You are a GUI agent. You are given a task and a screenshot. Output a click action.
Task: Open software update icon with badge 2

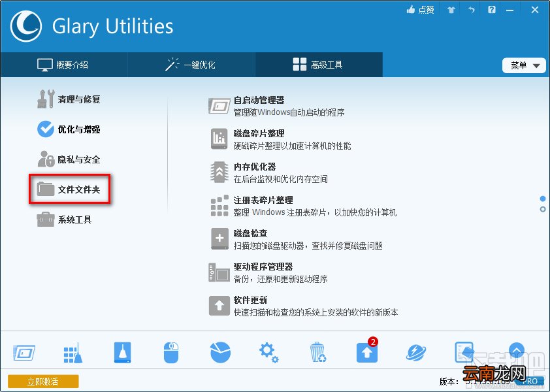[x=367, y=351]
